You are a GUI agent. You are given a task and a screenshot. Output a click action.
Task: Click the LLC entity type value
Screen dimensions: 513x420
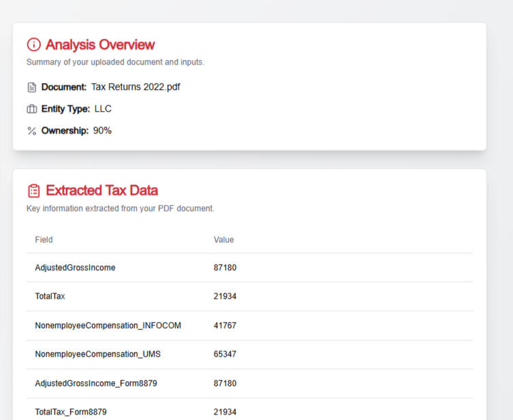[103, 109]
